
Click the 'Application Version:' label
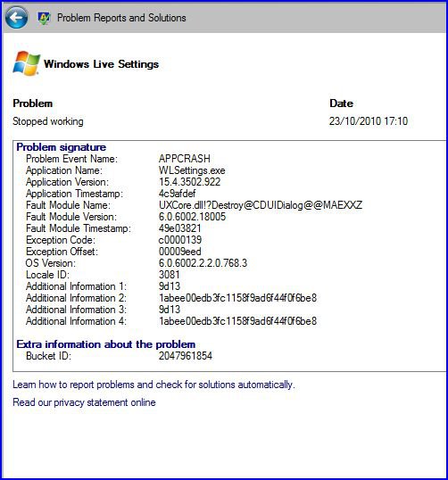pyautogui.click(x=67, y=182)
